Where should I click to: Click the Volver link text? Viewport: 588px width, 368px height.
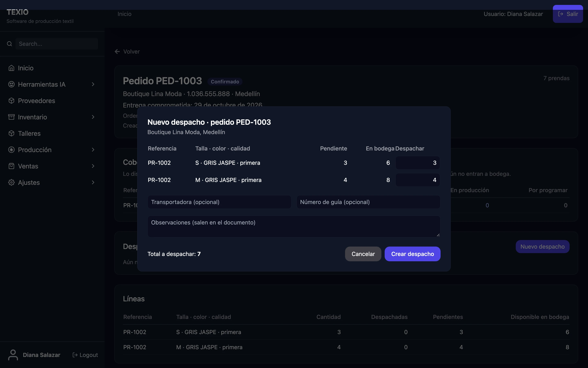point(131,52)
